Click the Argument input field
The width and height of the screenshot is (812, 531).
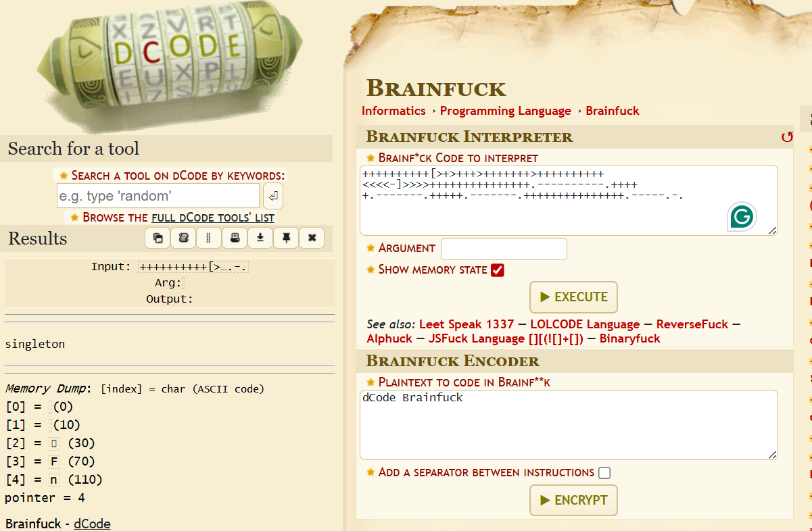[504, 249]
